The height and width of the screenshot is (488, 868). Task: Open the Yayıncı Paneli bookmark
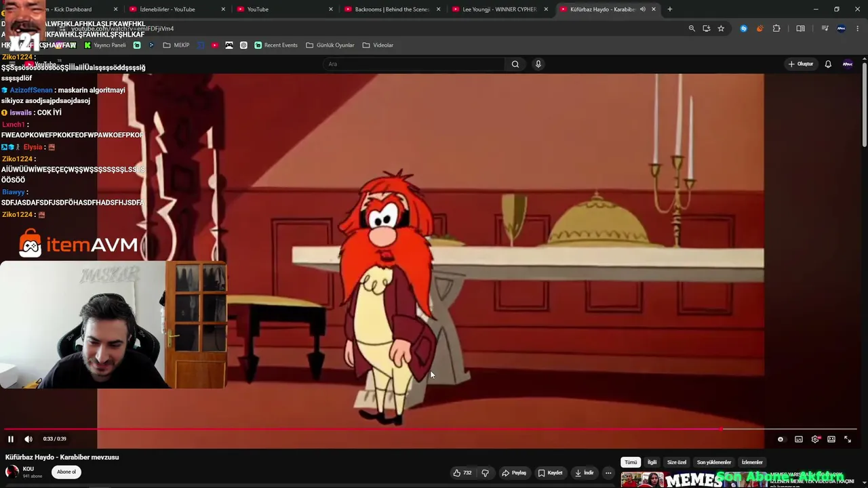click(105, 45)
